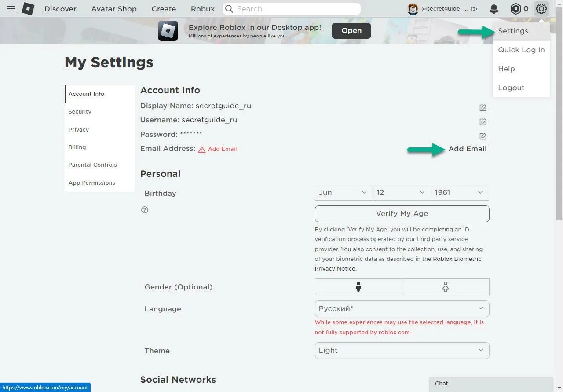Screen dimensions: 563x392
Task: Select the female gender option
Action: (446, 287)
